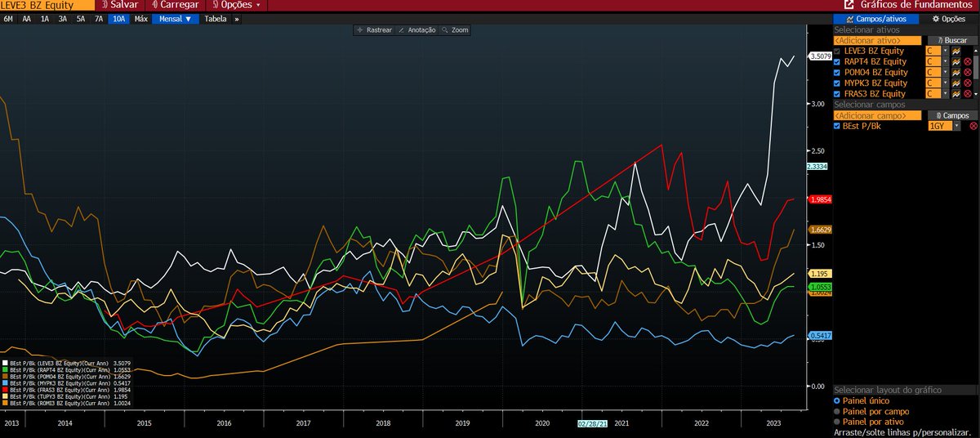The image size is (980, 438).
Task: Select 10A time range
Action: click(119, 18)
